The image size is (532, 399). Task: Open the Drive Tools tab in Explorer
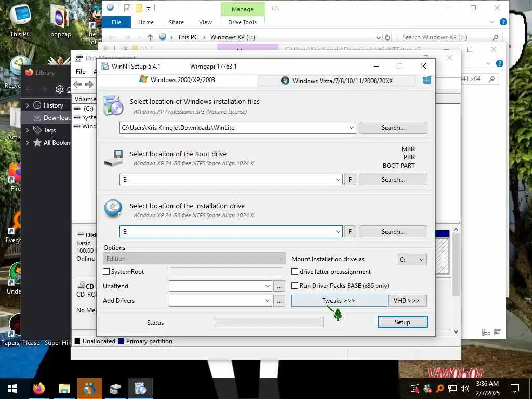[242, 22]
